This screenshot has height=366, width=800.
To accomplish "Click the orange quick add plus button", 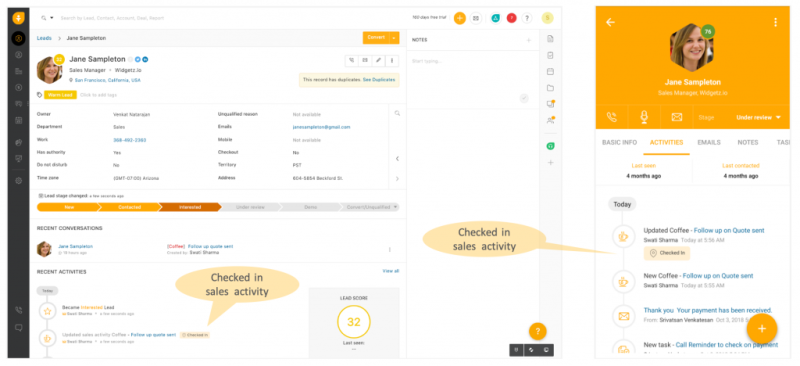I will [x=460, y=18].
